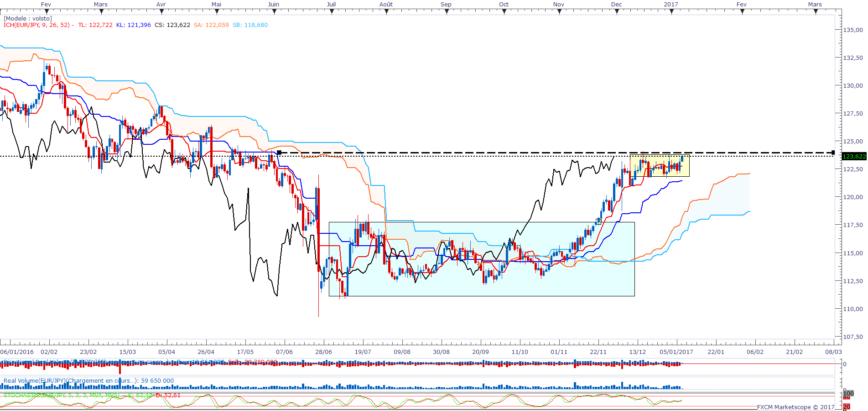Screen dimensions: 868x411
Task: Select the green 123,622 current price tag
Action: click(x=854, y=157)
